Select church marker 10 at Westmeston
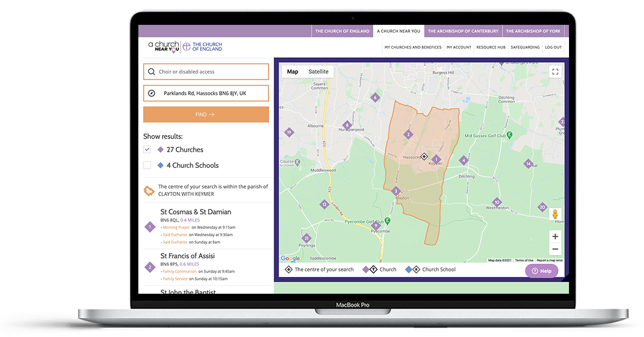Screen dimensions: 644x337 point(496,202)
